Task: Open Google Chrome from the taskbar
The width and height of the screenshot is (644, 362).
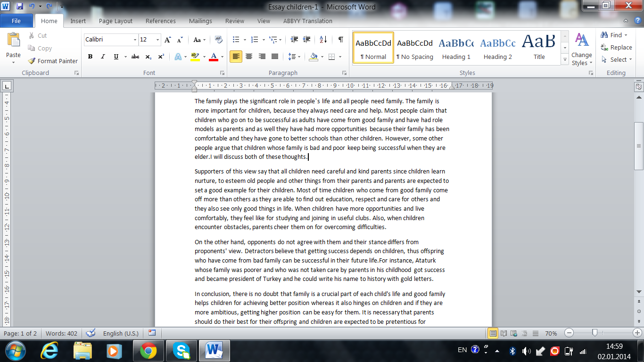Action: pos(148,351)
